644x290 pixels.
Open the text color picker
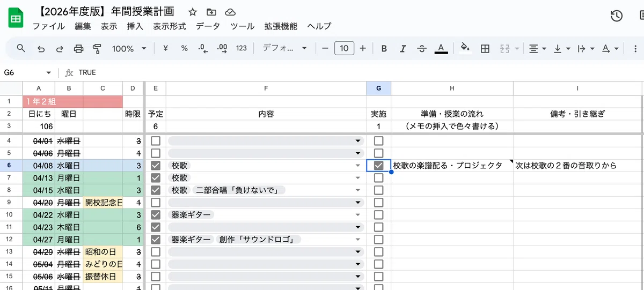point(441,49)
